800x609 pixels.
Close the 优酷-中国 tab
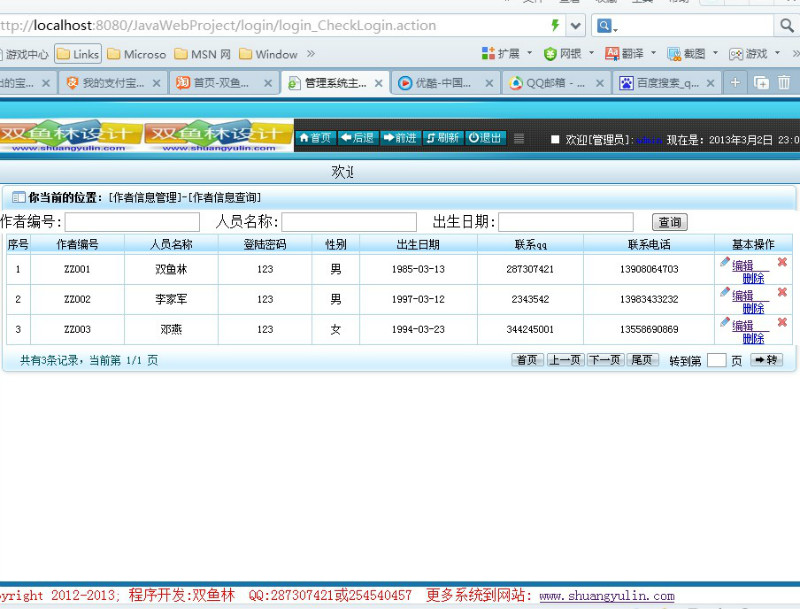pos(489,83)
